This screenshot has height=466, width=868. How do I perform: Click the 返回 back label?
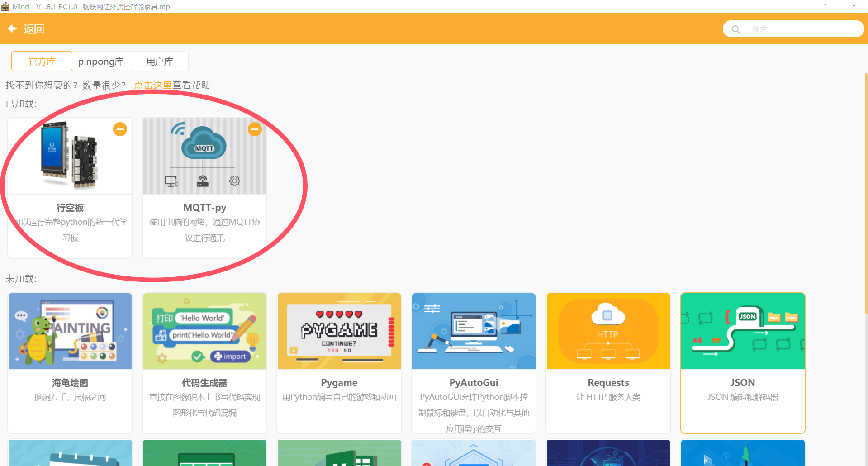[x=34, y=29]
